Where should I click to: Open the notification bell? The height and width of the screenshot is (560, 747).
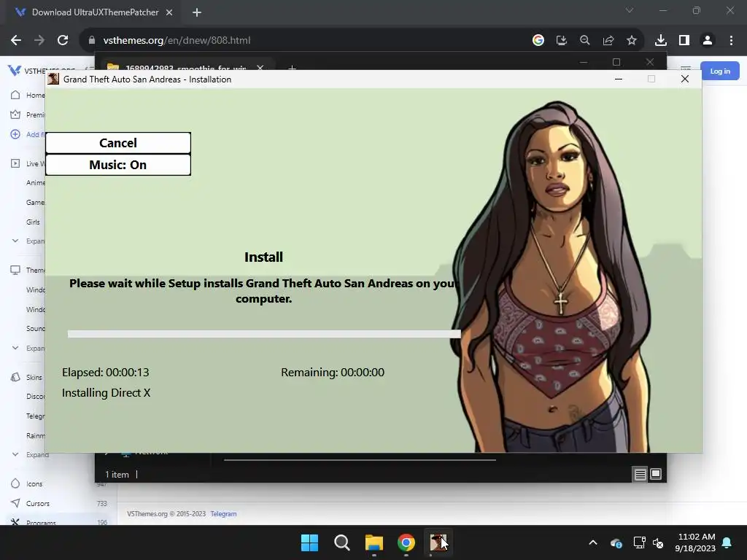tap(727, 542)
